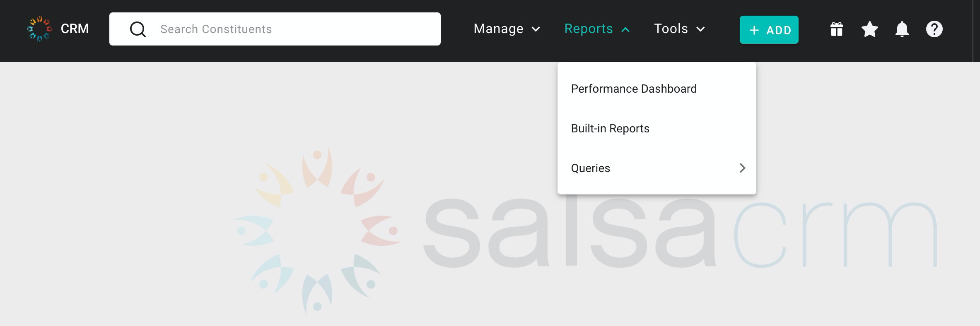The height and width of the screenshot is (326, 980).
Task: Click the Search Constituents field
Action: pyautogui.click(x=275, y=29)
